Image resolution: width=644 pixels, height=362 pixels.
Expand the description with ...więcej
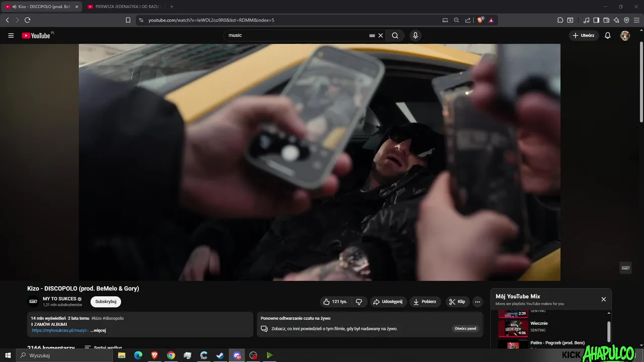point(98,330)
